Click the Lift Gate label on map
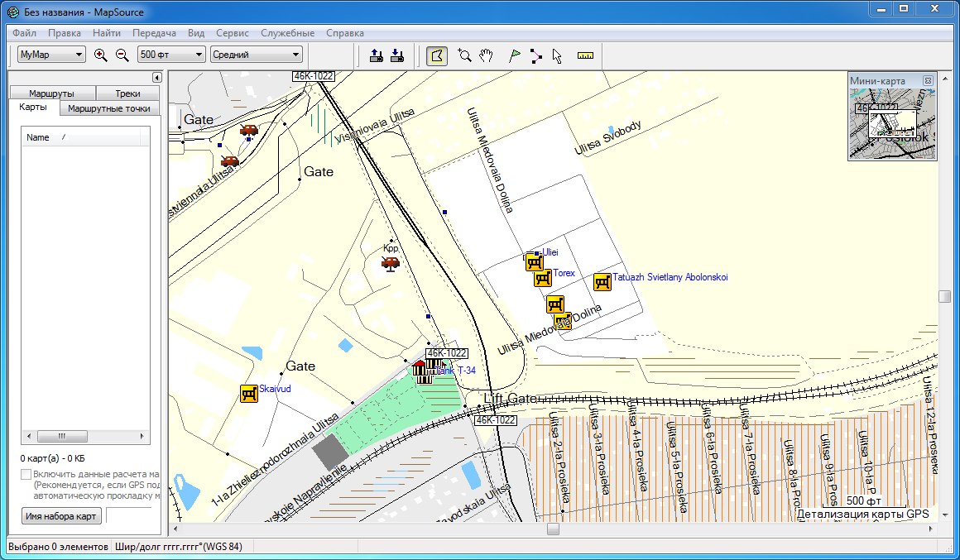 pyautogui.click(x=510, y=399)
